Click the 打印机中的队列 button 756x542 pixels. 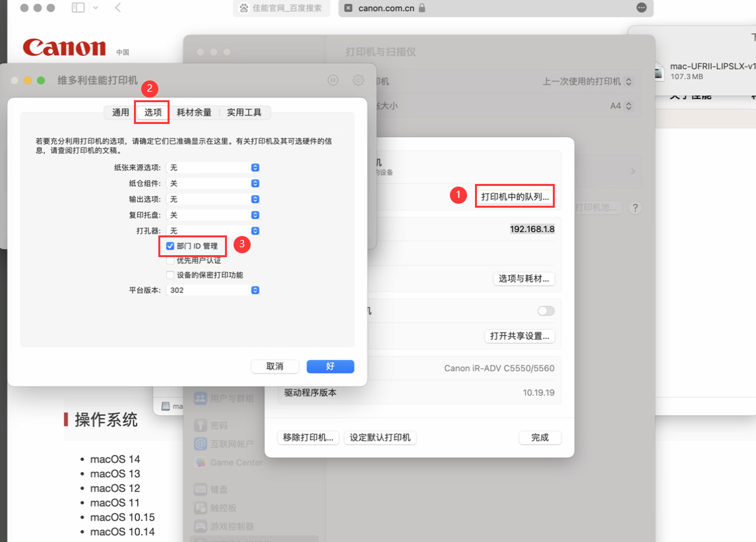(x=515, y=196)
